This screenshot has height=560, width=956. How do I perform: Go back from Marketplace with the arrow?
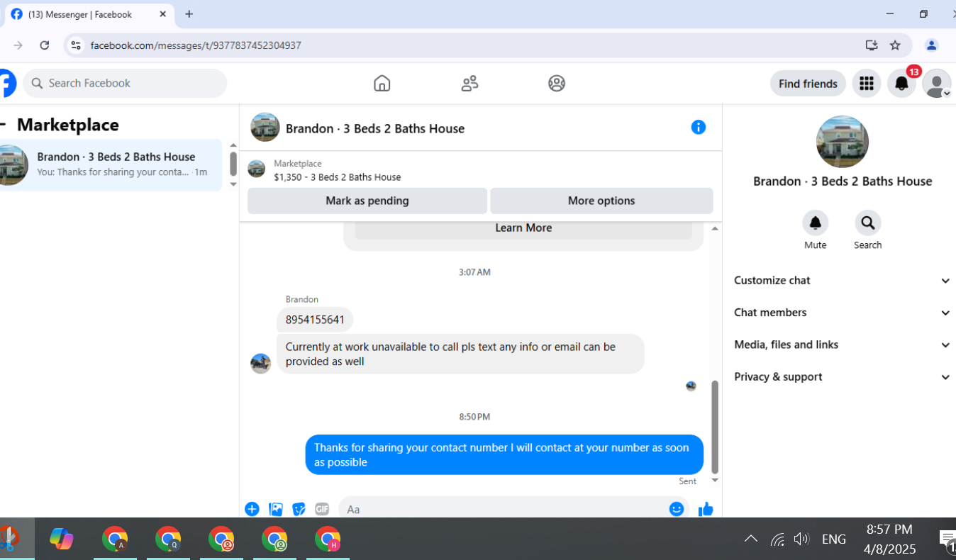pyautogui.click(x=3, y=125)
